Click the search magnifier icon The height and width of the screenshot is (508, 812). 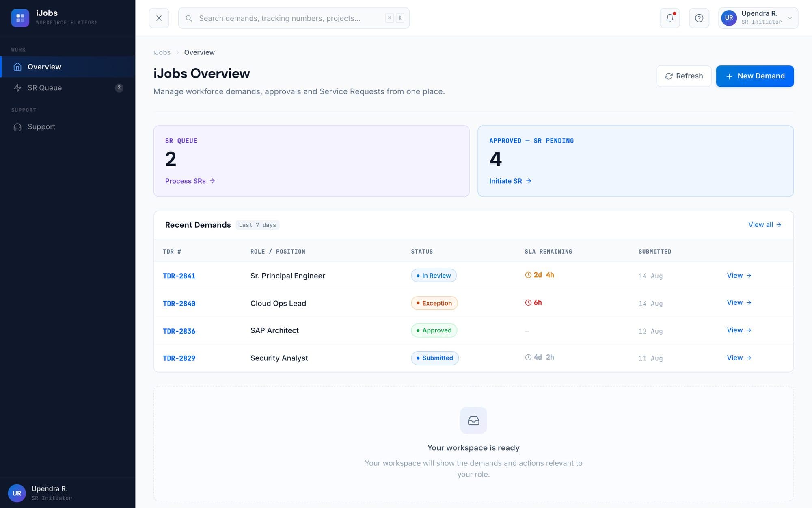189,18
